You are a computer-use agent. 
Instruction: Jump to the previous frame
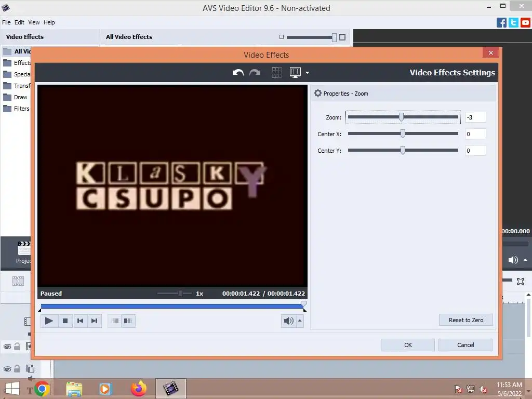click(x=80, y=321)
